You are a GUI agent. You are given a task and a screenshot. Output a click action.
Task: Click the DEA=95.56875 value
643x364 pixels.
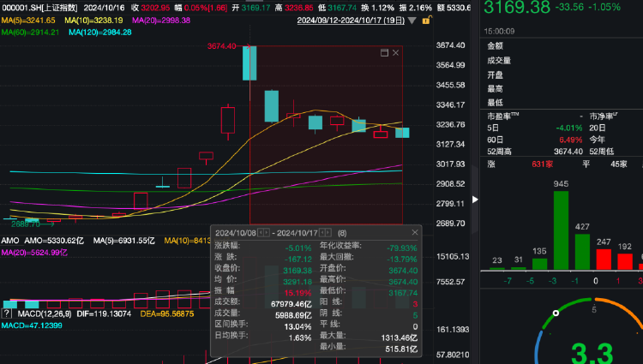(x=167, y=314)
